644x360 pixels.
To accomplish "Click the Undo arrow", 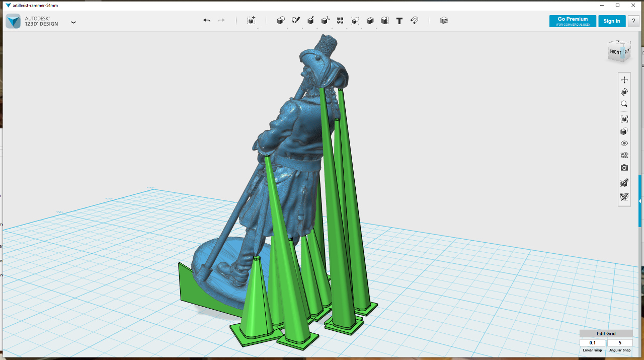I will [x=207, y=21].
